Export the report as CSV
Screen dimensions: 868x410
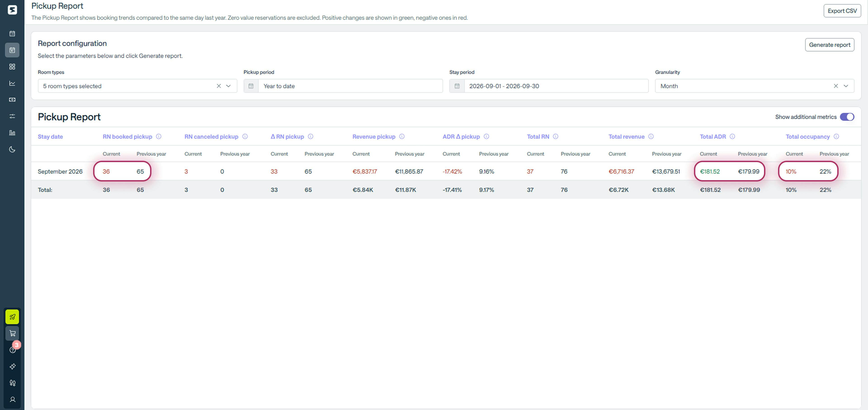click(842, 10)
